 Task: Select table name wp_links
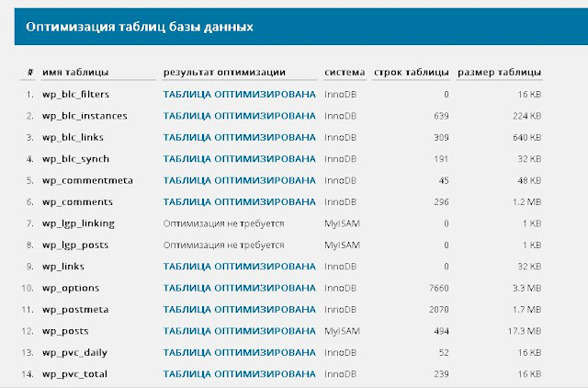coord(63,267)
